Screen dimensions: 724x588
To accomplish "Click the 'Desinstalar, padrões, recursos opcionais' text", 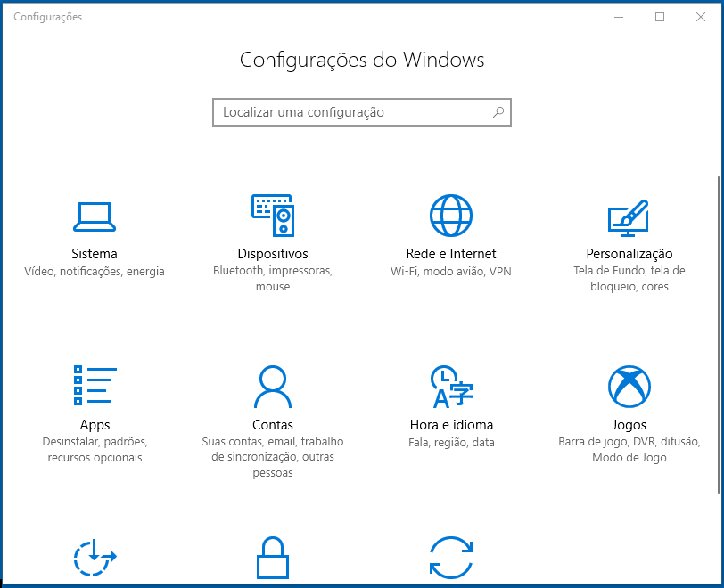I will [x=95, y=450].
